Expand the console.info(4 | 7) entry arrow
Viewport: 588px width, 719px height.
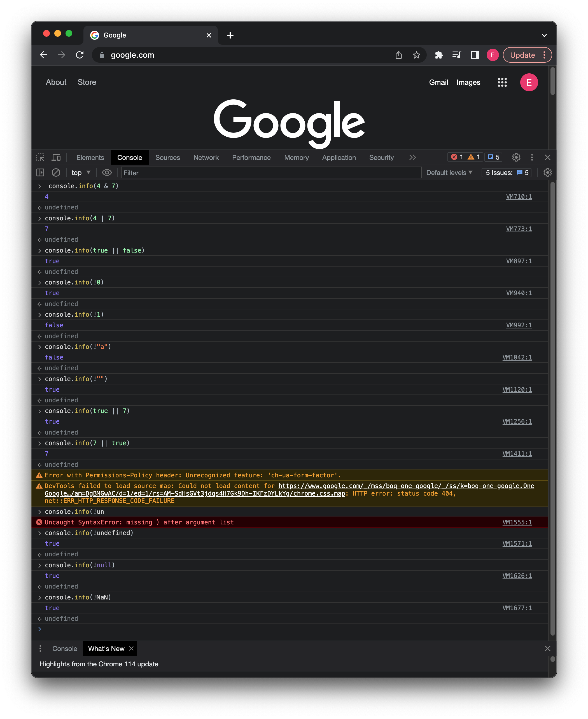(x=40, y=218)
